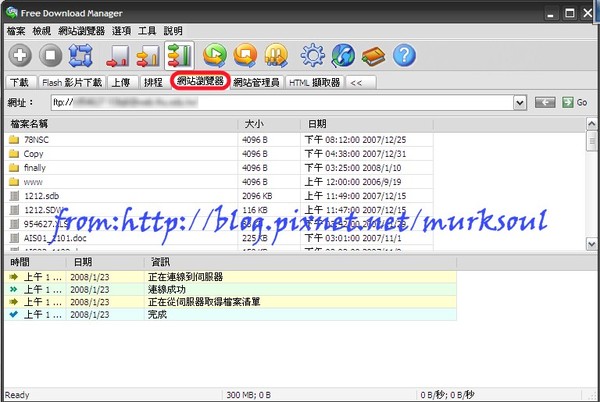Image resolution: width=600 pixels, height=402 pixels.
Task: Select log entry 正在從伺服器取得檔案清單
Action: [230, 302]
